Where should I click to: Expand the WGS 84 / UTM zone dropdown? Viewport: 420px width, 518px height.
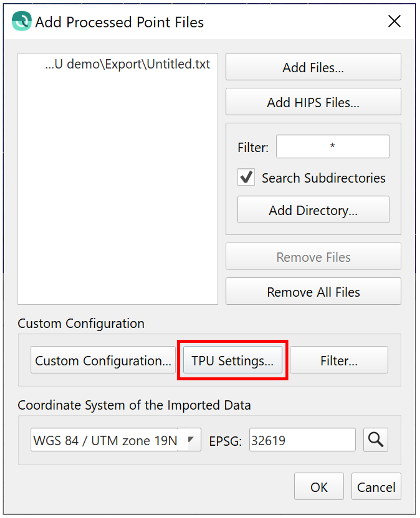click(191, 440)
